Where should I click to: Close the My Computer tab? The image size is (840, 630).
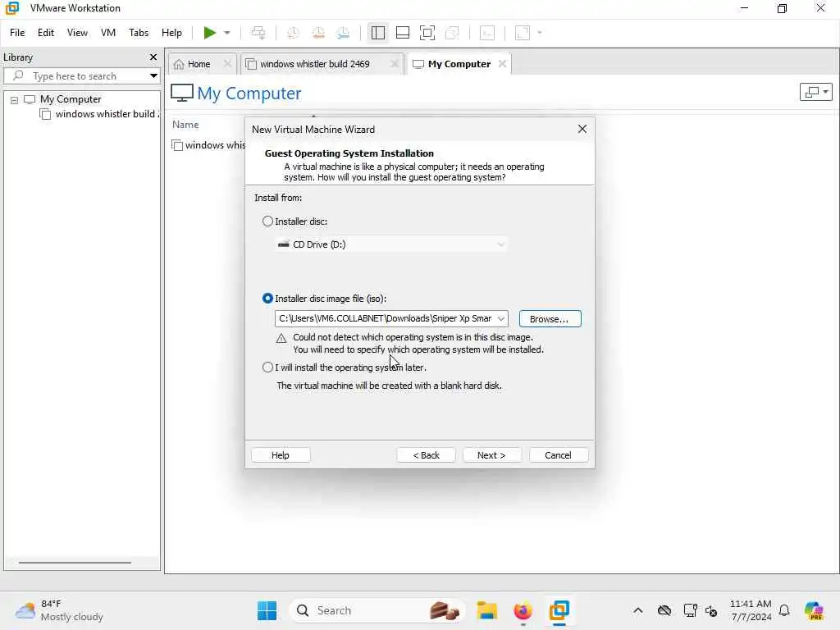point(502,64)
